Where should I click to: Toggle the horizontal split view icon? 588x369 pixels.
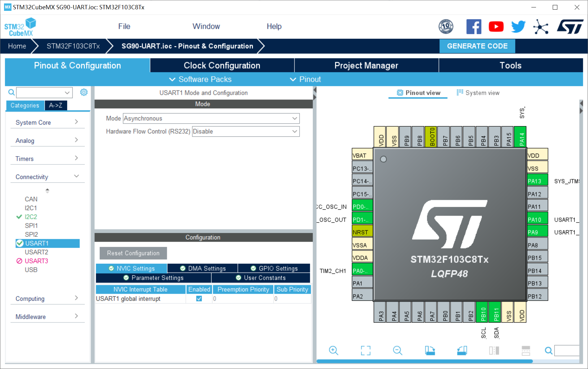click(526, 350)
